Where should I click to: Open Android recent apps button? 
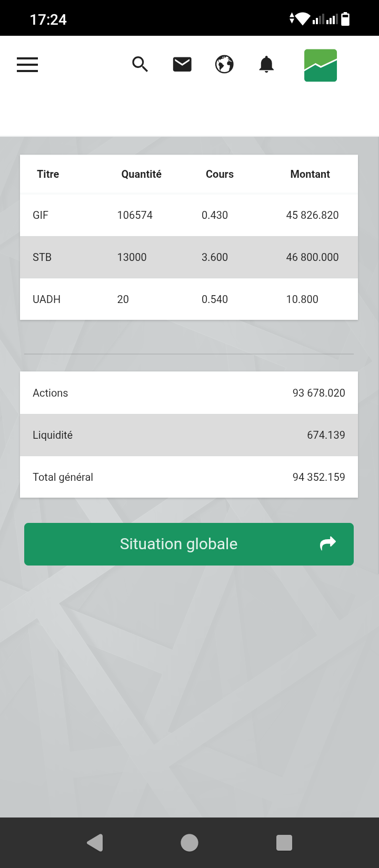[284, 843]
